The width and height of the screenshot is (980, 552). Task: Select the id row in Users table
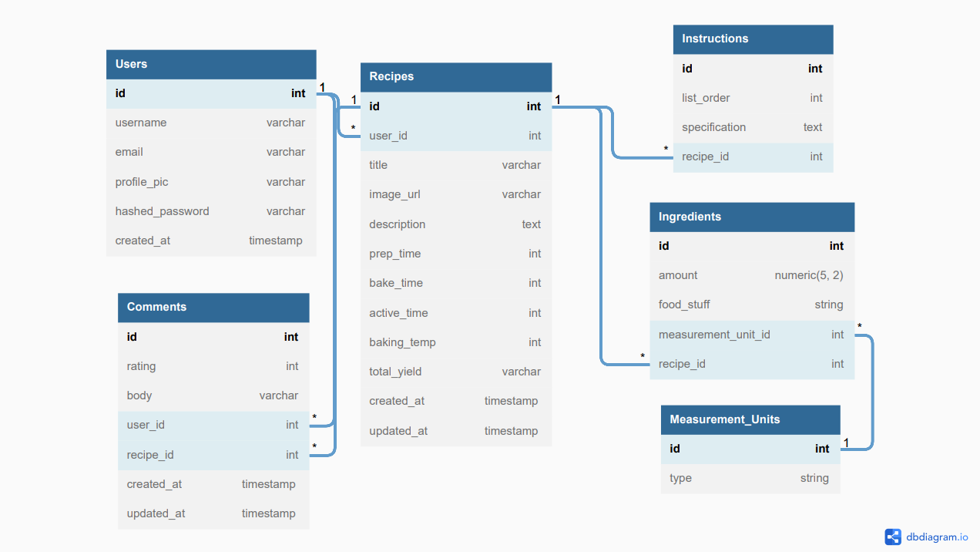[211, 93]
